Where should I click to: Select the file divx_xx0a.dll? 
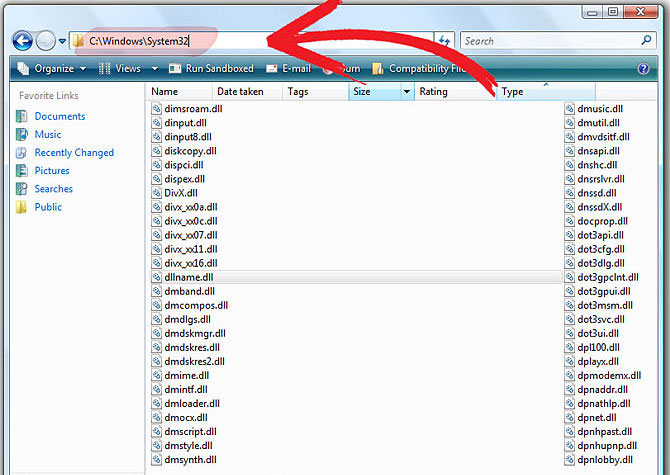click(x=191, y=207)
